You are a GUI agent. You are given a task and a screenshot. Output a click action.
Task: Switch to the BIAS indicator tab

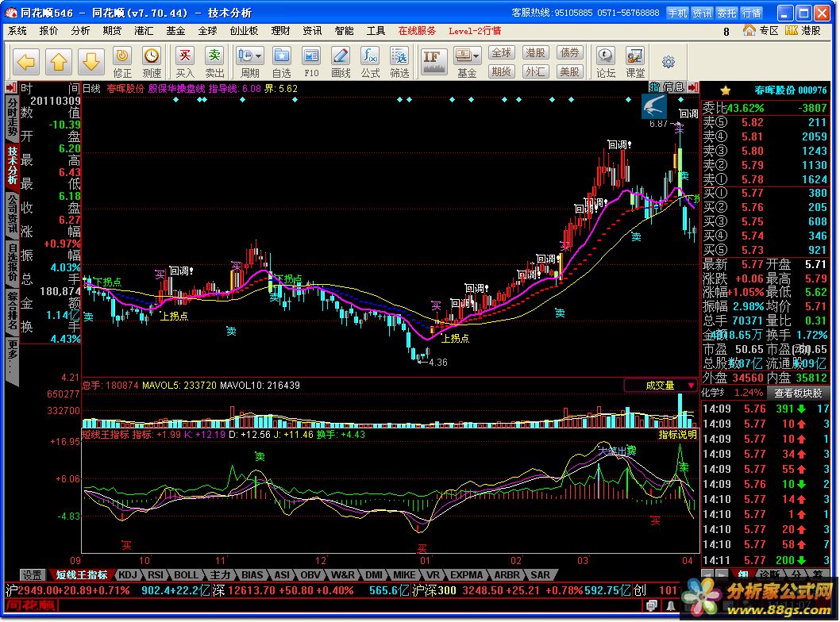point(252,575)
